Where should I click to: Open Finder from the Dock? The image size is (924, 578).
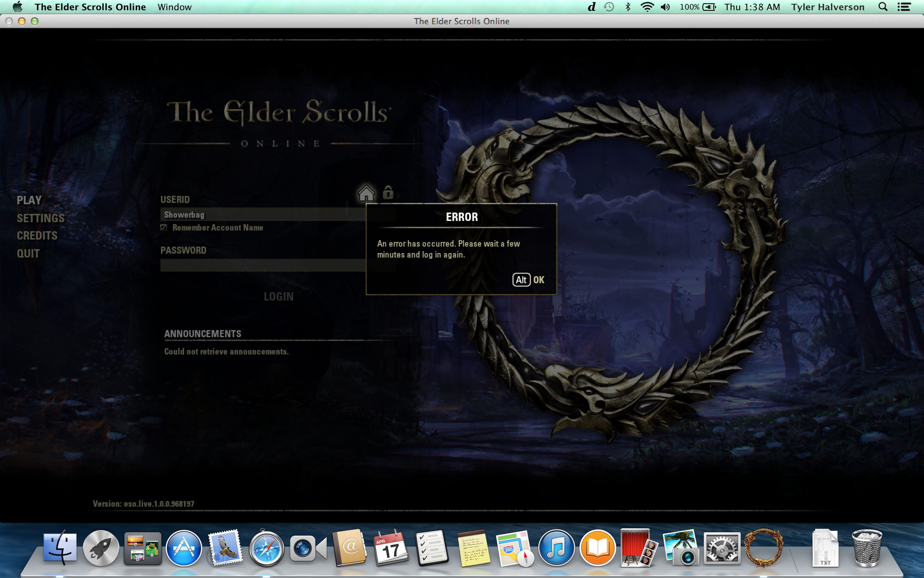[x=60, y=548]
